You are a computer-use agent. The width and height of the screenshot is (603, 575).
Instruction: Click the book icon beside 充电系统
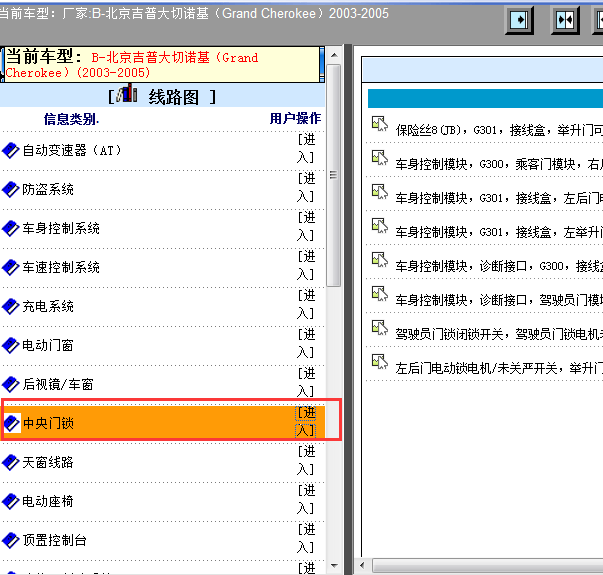[x=10, y=307]
